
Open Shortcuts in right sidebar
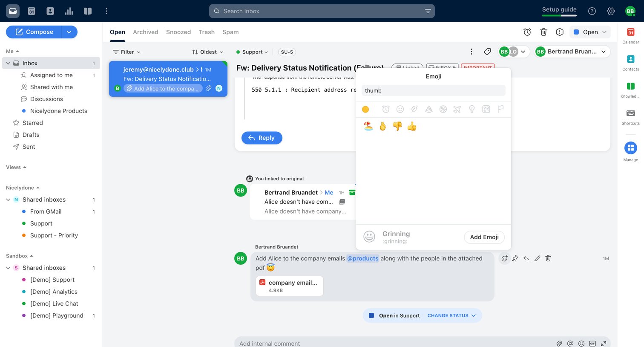tap(631, 117)
